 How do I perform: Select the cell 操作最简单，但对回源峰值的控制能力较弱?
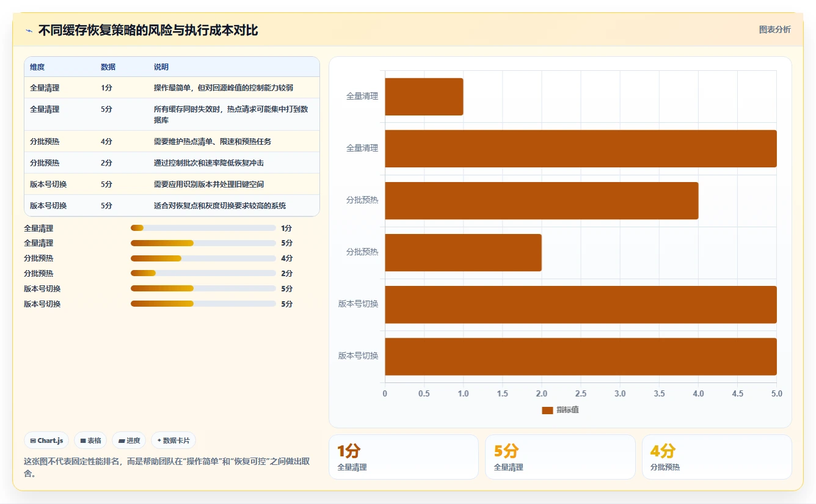point(224,88)
